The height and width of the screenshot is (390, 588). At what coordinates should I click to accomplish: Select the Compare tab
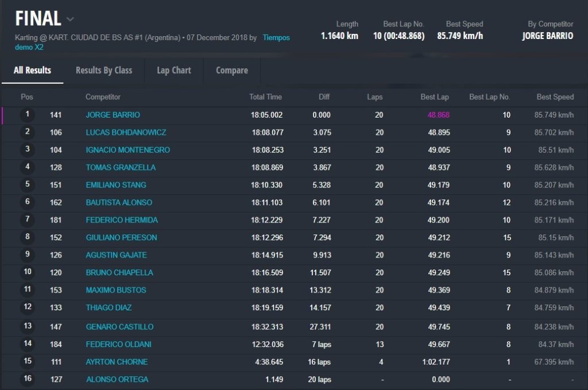tap(232, 71)
